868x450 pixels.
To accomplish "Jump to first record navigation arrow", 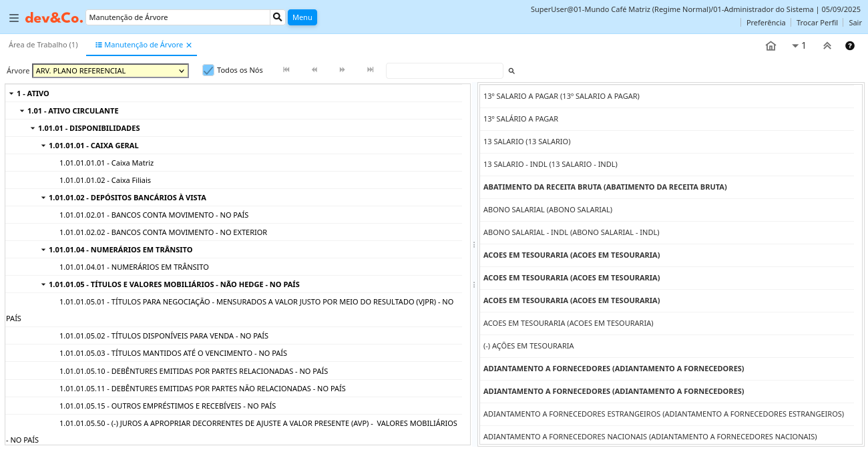I will pyautogui.click(x=286, y=70).
